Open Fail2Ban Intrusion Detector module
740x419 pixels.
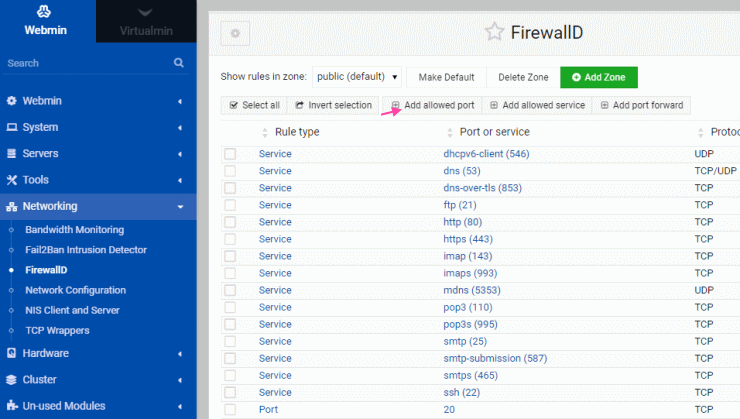click(x=86, y=250)
